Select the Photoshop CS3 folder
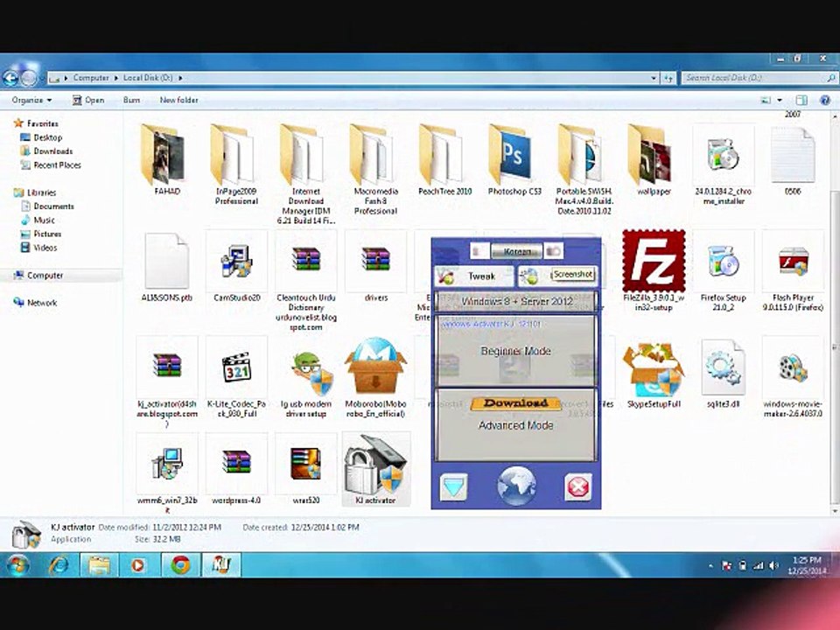The width and height of the screenshot is (840, 630). [514, 161]
